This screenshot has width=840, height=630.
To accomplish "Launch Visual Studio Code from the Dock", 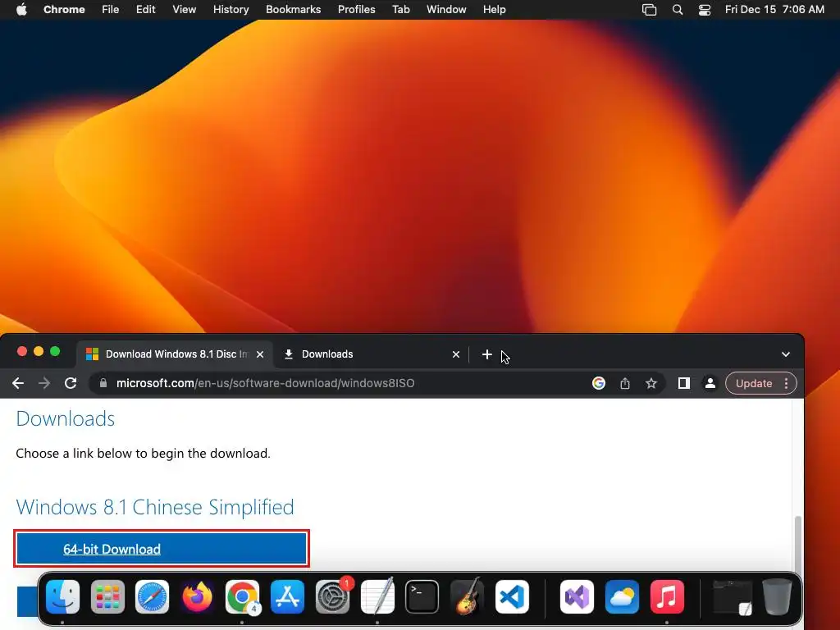I will tap(512, 596).
